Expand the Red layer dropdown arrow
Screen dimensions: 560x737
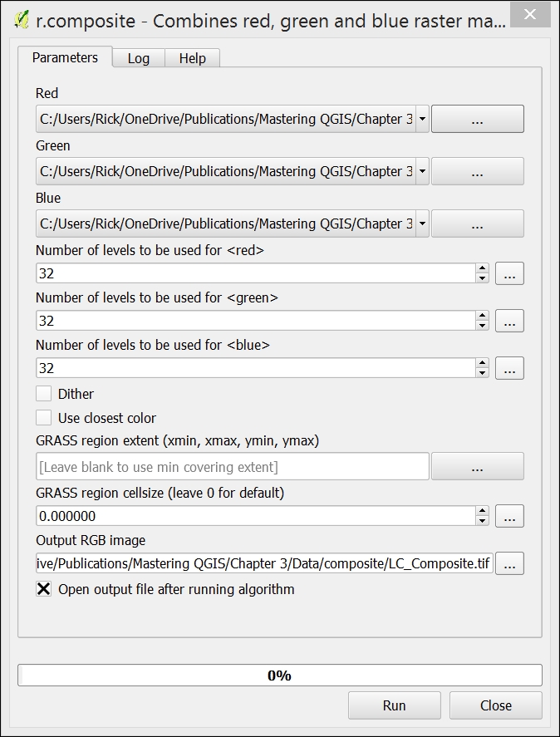coord(422,119)
